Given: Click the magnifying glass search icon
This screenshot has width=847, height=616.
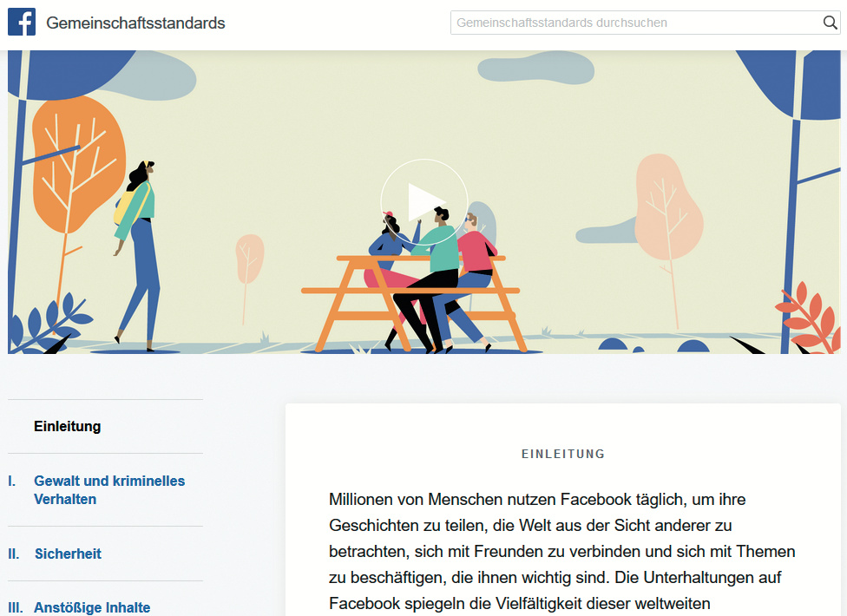Looking at the screenshot, I should (x=830, y=23).
